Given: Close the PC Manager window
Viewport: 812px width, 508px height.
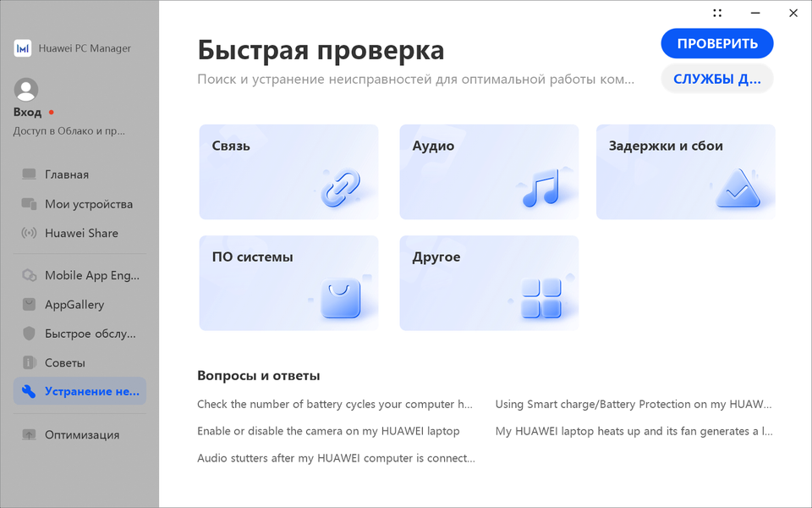Looking at the screenshot, I should pyautogui.click(x=793, y=13).
